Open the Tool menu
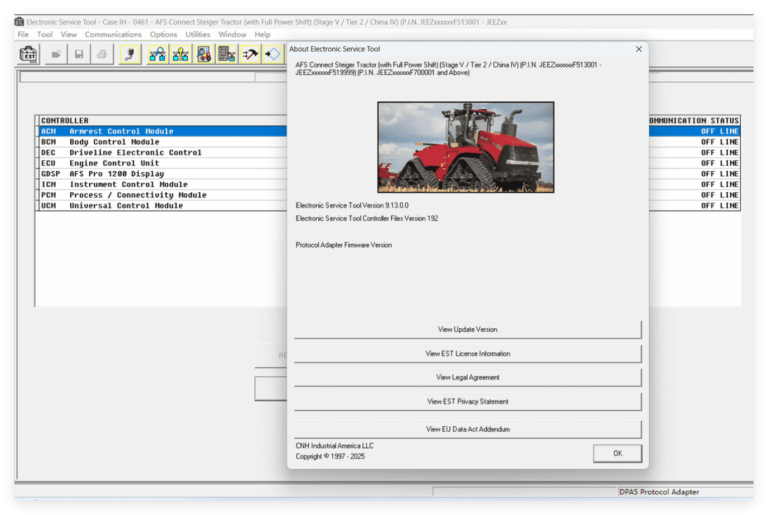Screen dimensions: 768x515 [45, 34]
